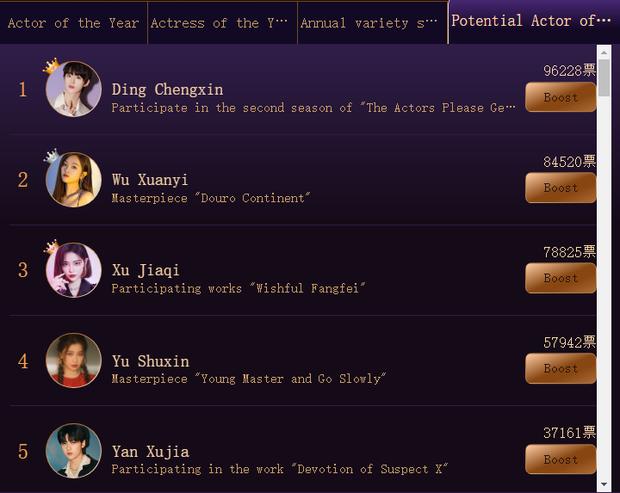Click Ding Chengxin's avatar photo
Image resolution: width=620 pixels, height=493 pixels.
pyautogui.click(x=73, y=90)
